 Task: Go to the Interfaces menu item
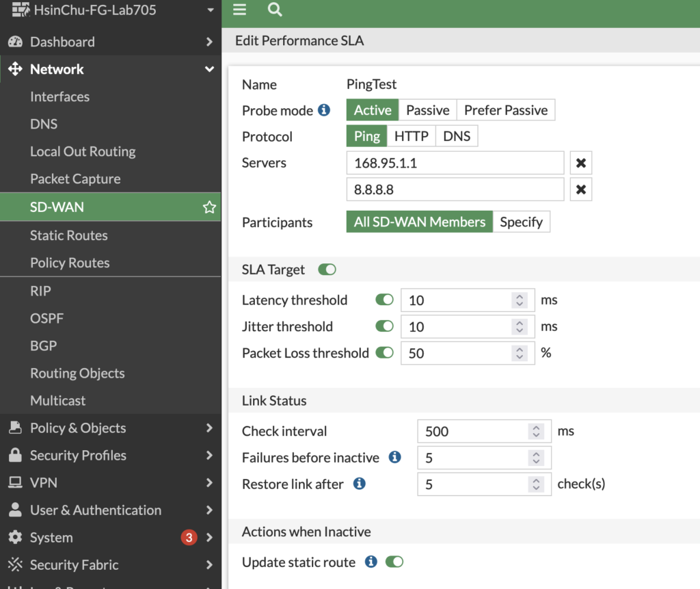click(x=60, y=97)
